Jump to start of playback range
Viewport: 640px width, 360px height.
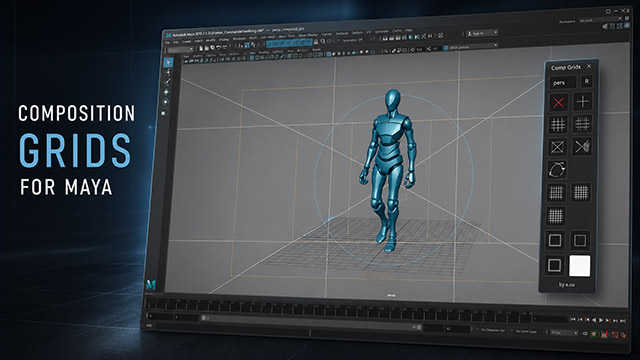click(x=573, y=319)
